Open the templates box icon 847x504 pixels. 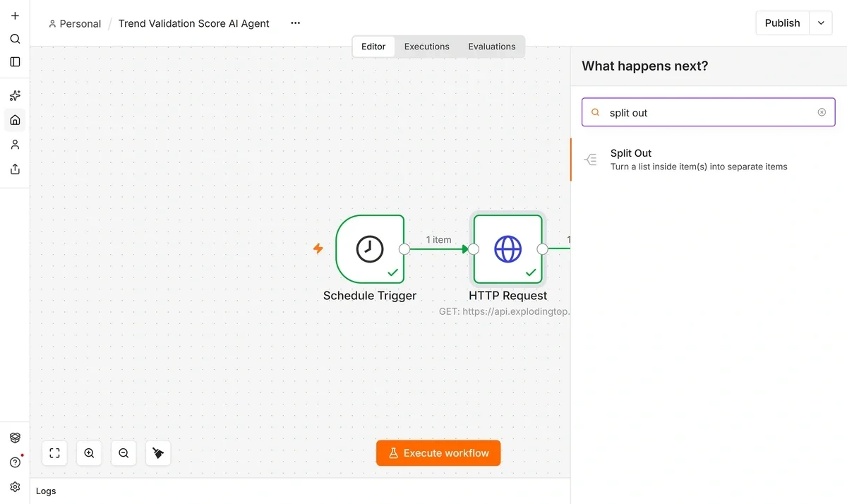point(15,438)
